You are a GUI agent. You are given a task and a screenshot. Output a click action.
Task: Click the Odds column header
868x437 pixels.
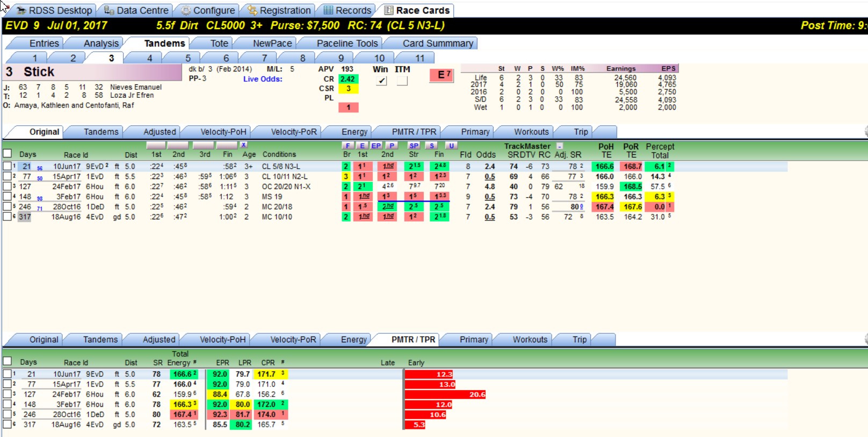pos(486,154)
